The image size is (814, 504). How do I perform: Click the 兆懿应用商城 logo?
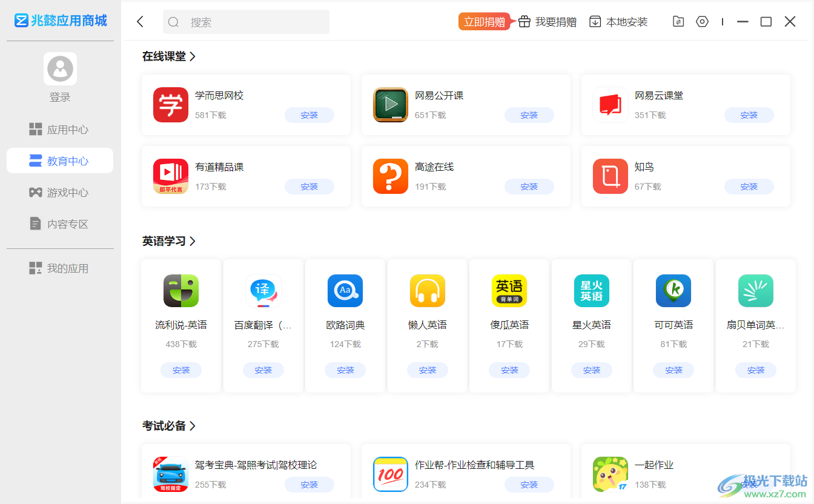click(x=61, y=21)
